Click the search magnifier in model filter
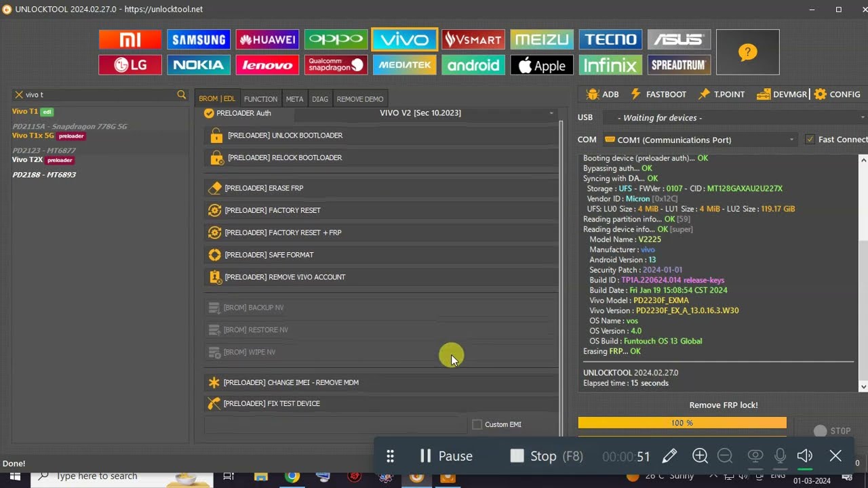The height and width of the screenshot is (488, 868). [x=181, y=95]
